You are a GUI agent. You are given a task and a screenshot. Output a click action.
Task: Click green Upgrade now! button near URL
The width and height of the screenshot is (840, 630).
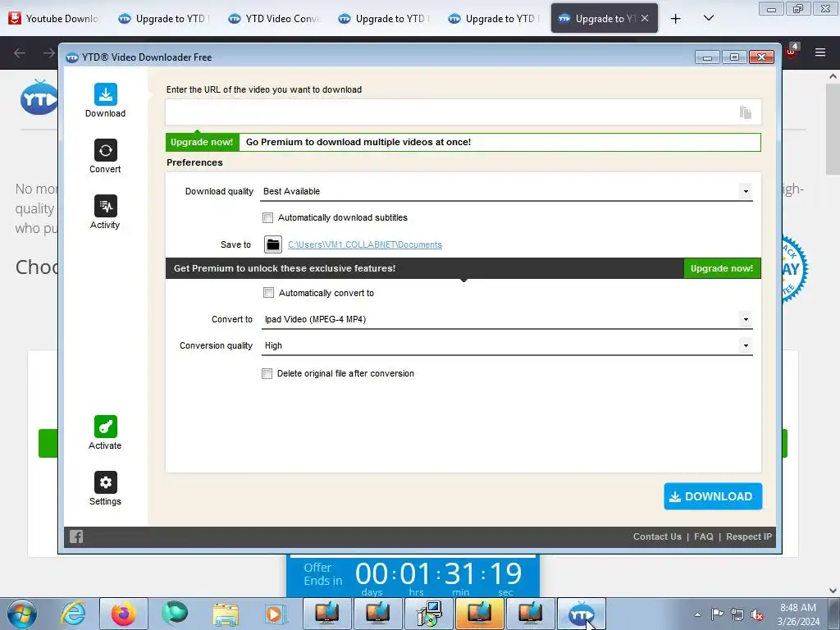[202, 142]
